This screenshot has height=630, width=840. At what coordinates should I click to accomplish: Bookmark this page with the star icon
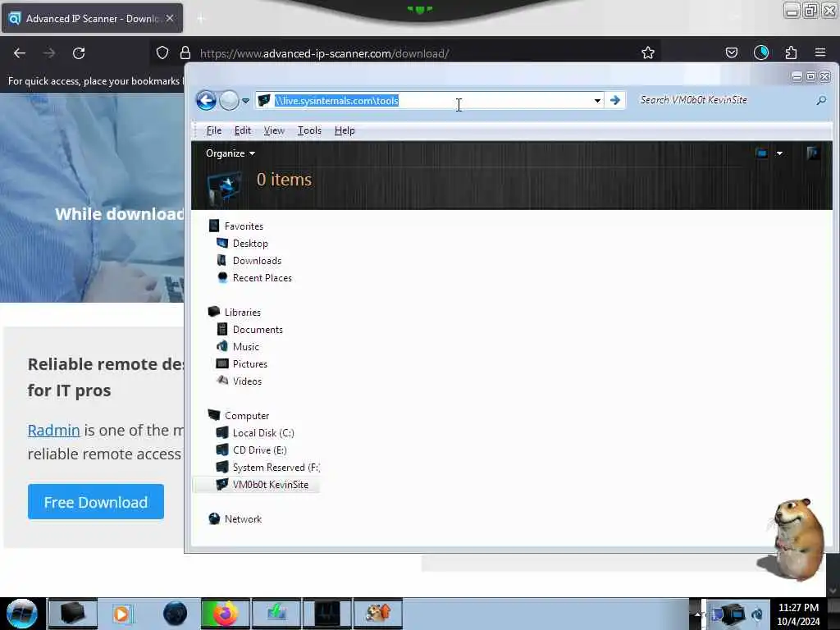(x=648, y=52)
